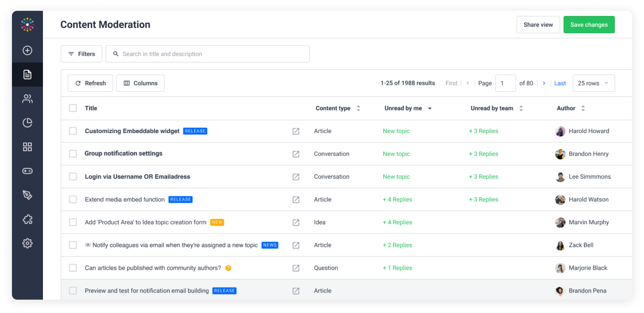Click inside the title search field
Viewport: 644px width, 313px height.
click(x=207, y=54)
